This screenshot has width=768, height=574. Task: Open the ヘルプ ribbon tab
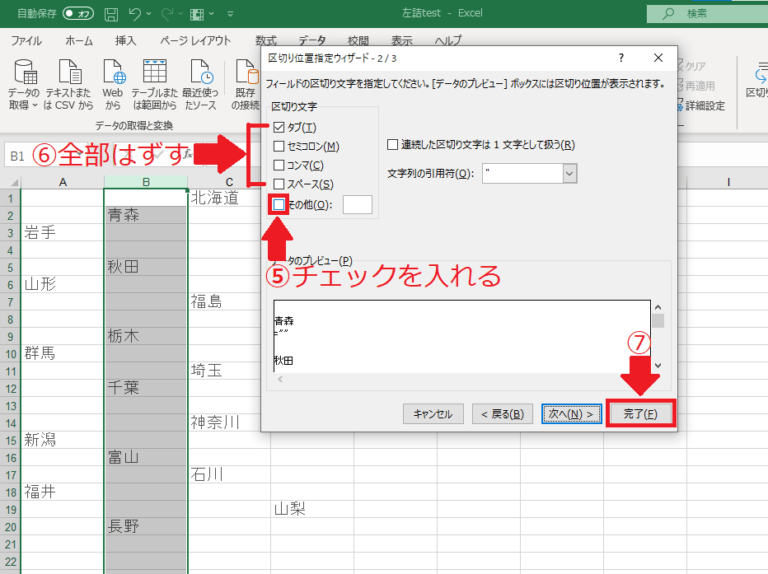(448, 40)
